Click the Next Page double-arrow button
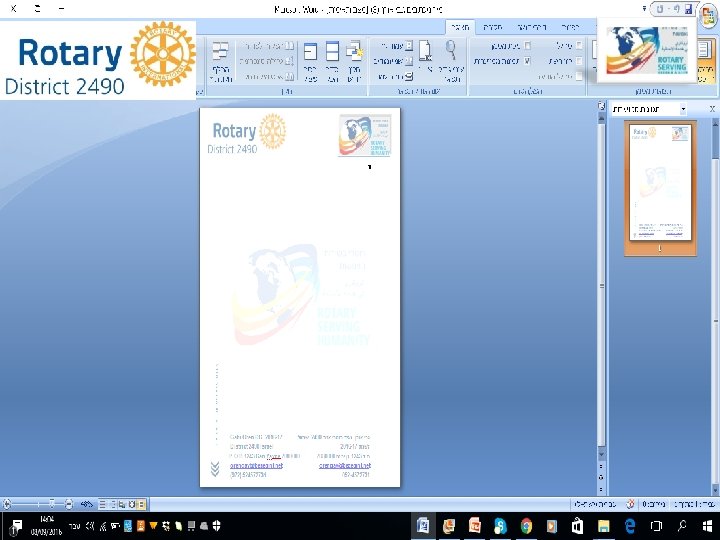Viewport: 720px width, 540px height. coord(601,489)
